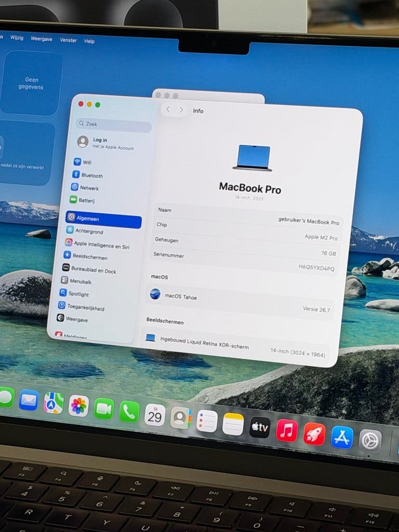The image size is (399, 532).
Task: Open the Mail app in the Dock
Action: tap(29, 401)
